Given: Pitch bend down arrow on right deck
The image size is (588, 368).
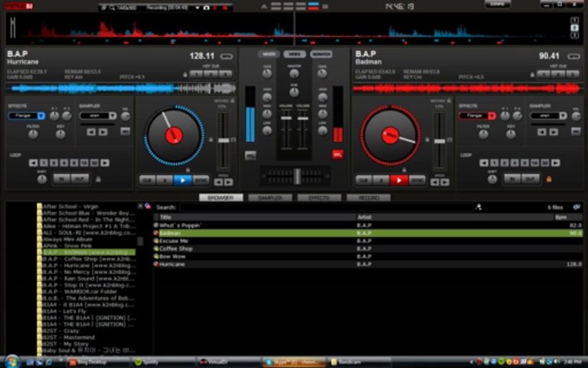Looking at the screenshot, I should pos(435,182).
